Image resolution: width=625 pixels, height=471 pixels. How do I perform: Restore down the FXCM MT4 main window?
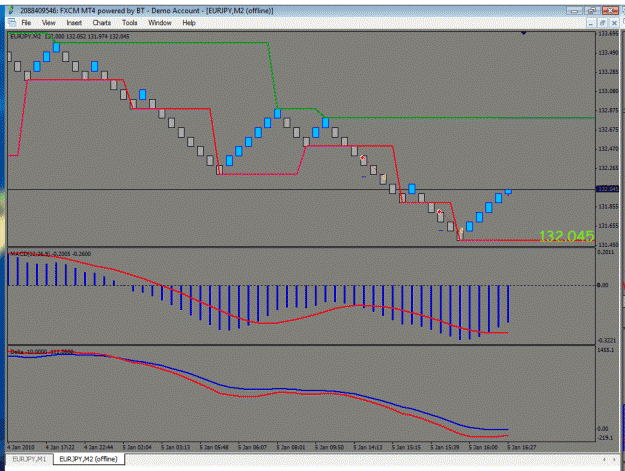(592, 11)
